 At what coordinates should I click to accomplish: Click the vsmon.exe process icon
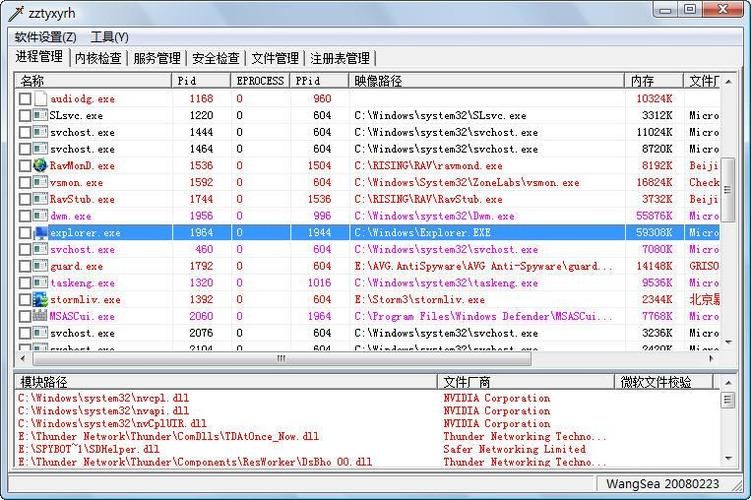tap(40, 182)
